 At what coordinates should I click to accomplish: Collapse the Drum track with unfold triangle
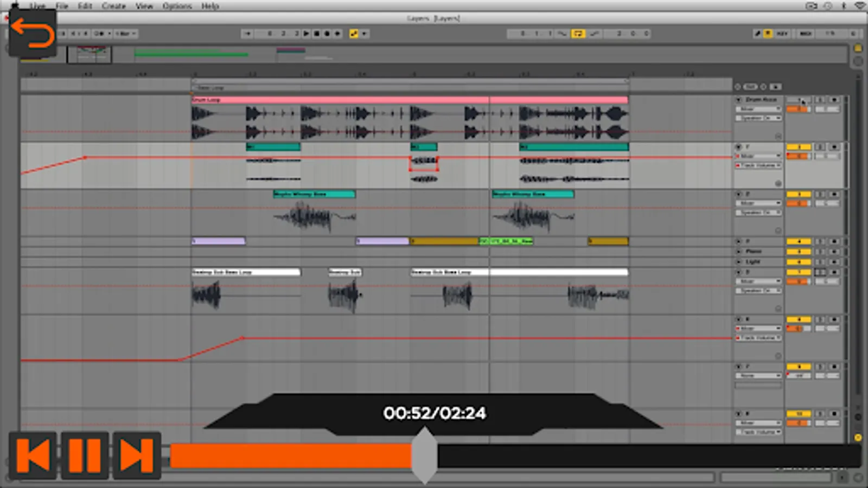738,100
